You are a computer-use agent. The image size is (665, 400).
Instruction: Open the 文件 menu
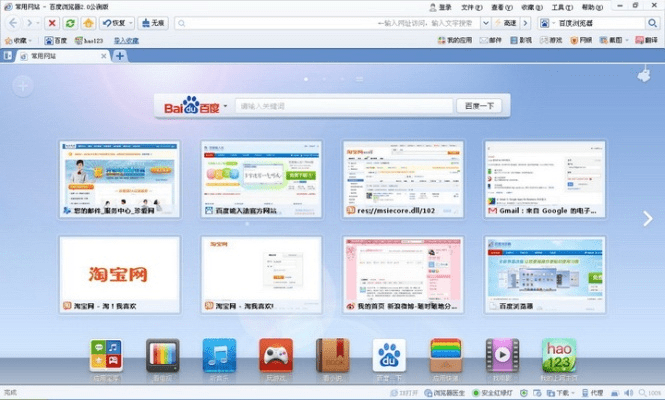472,7
